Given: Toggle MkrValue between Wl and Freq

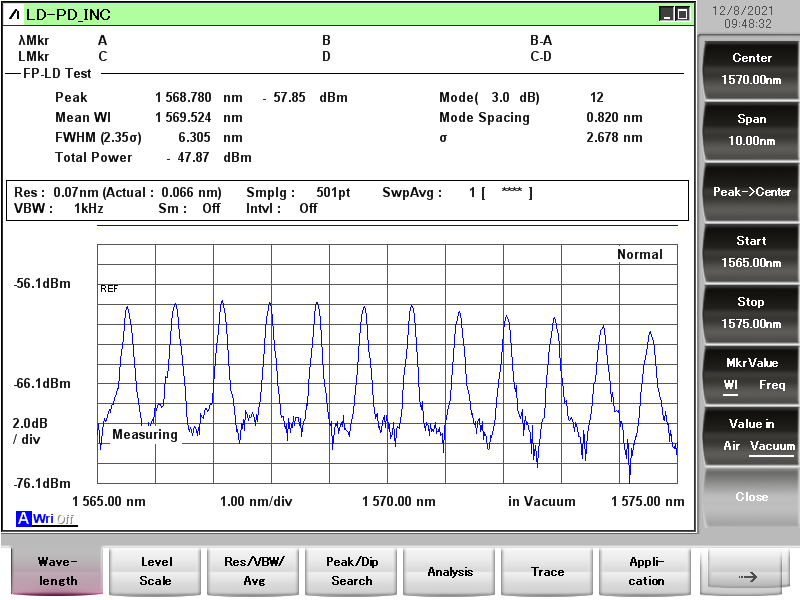Looking at the screenshot, I should (751, 374).
